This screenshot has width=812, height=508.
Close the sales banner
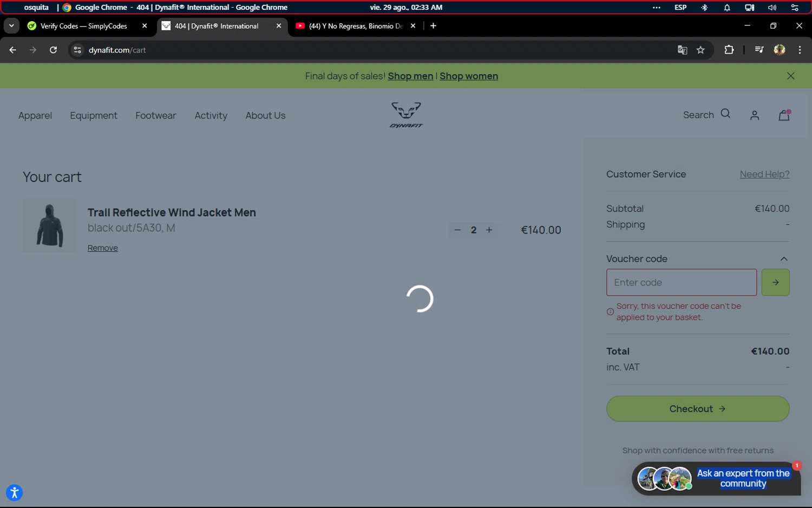point(791,76)
